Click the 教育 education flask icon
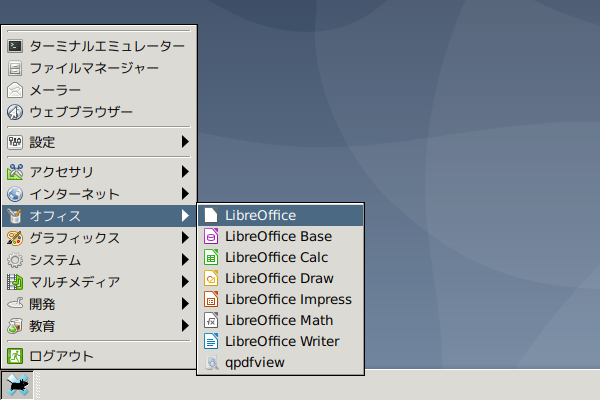The image size is (600, 400). (15, 326)
